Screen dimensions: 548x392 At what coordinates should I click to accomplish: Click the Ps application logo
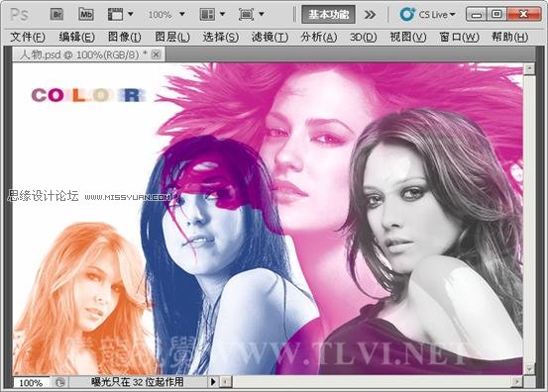[x=19, y=15]
